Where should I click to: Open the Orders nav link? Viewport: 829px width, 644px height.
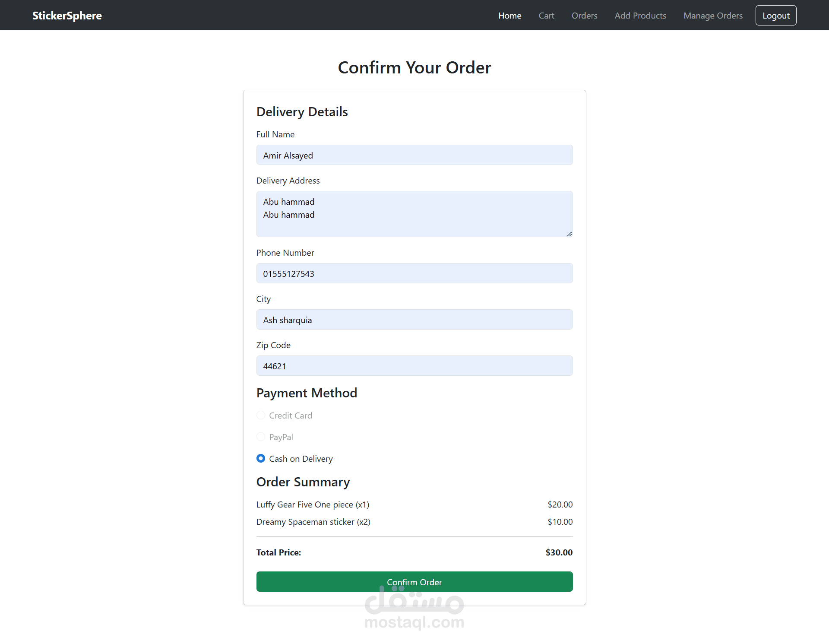tap(584, 16)
